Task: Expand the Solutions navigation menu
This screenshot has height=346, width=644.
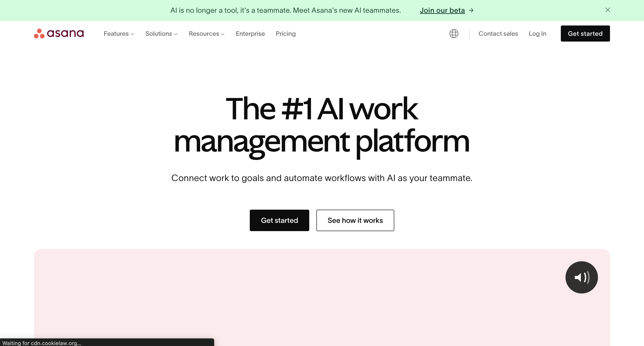Action: tap(161, 34)
